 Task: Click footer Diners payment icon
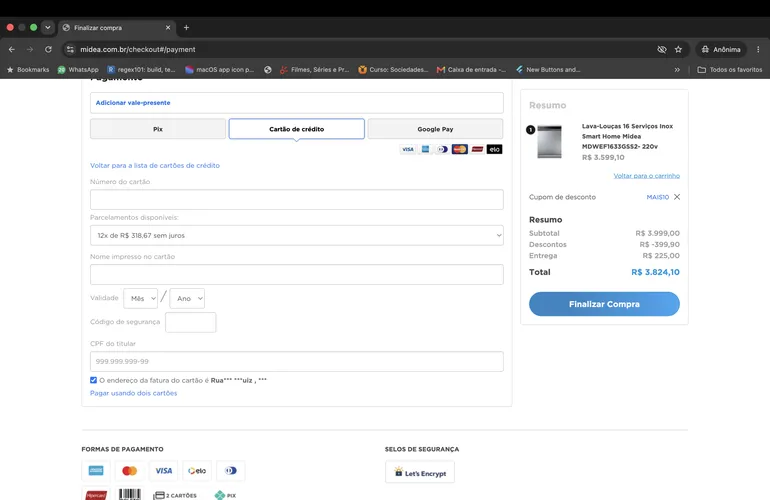tap(231, 471)
